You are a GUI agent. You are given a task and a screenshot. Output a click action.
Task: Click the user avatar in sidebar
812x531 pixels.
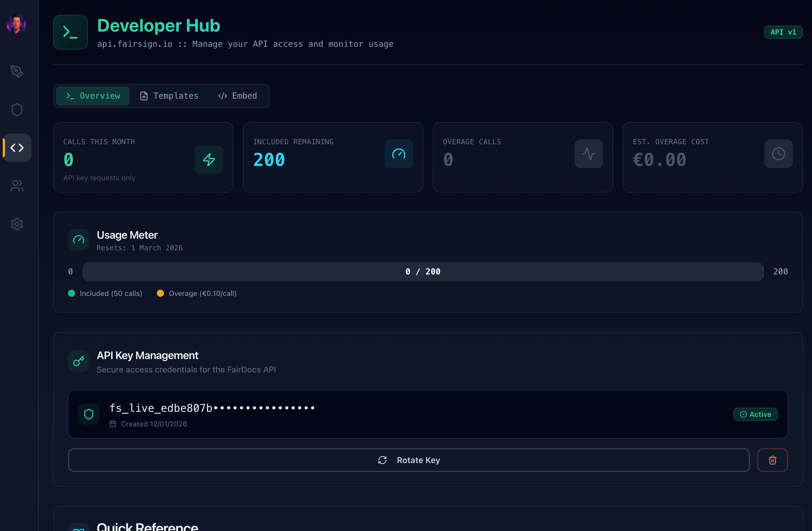coord(16,24)
